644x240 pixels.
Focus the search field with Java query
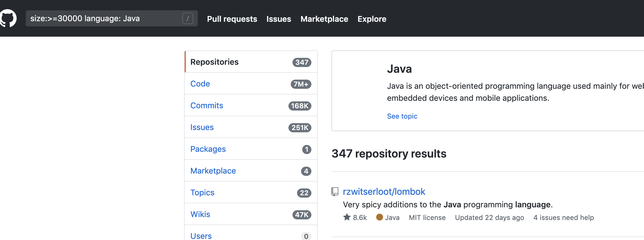103,19
